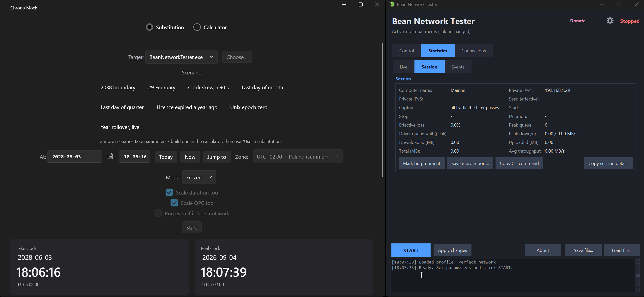Viewport: 644px width, 297px height.
Task: Switch to the Statistics tab
Action: coord(438,51)
